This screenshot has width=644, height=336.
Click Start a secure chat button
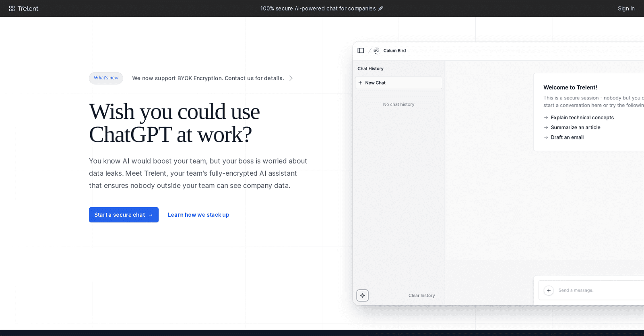pyautogui.click(x=124, y=215)
